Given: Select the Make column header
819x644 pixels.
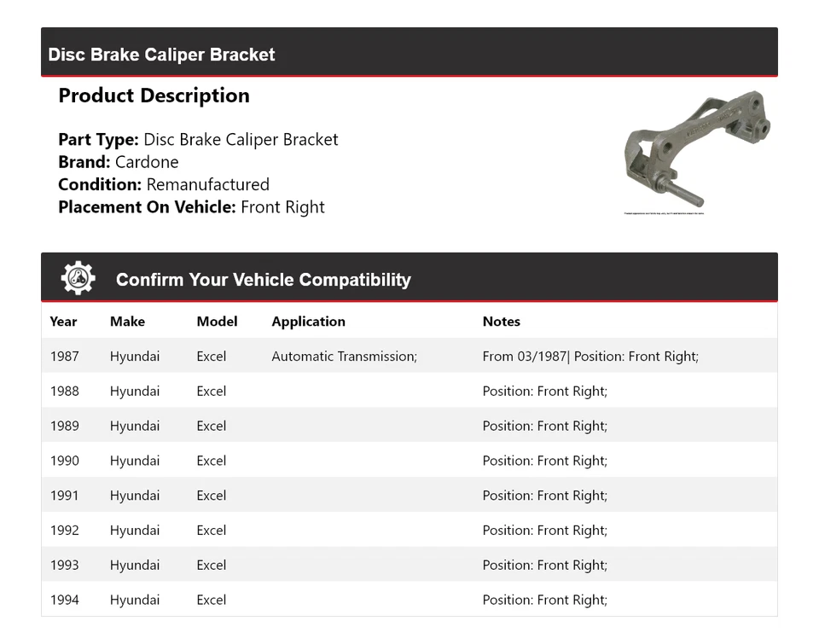Looking at the screenshot, I should tap(127, 322).
